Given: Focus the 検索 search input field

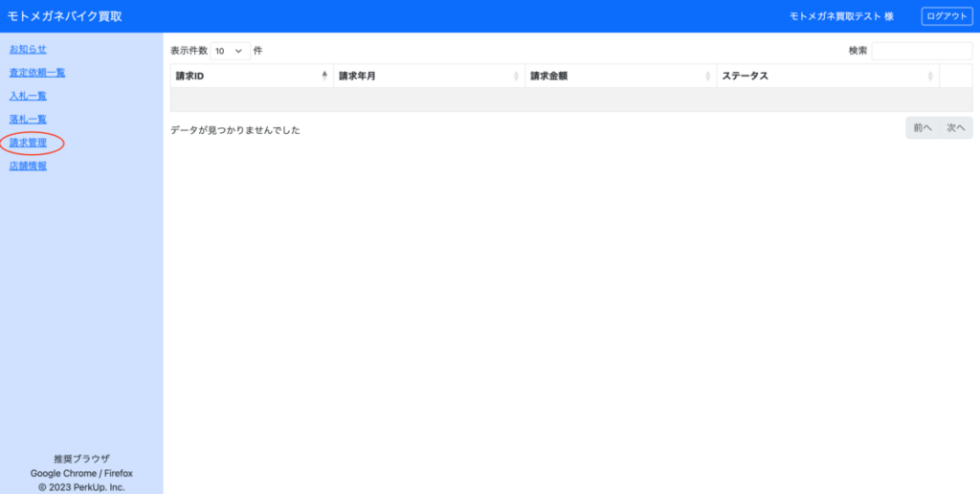Looking at the screenshot, I should 921,51.
